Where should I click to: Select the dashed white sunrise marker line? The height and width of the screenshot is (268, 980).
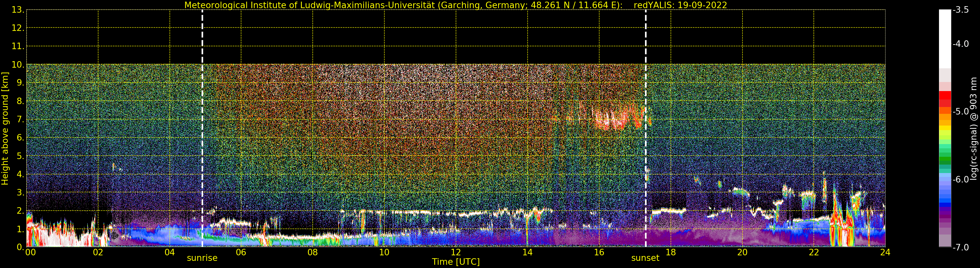[x=202, y=128]
